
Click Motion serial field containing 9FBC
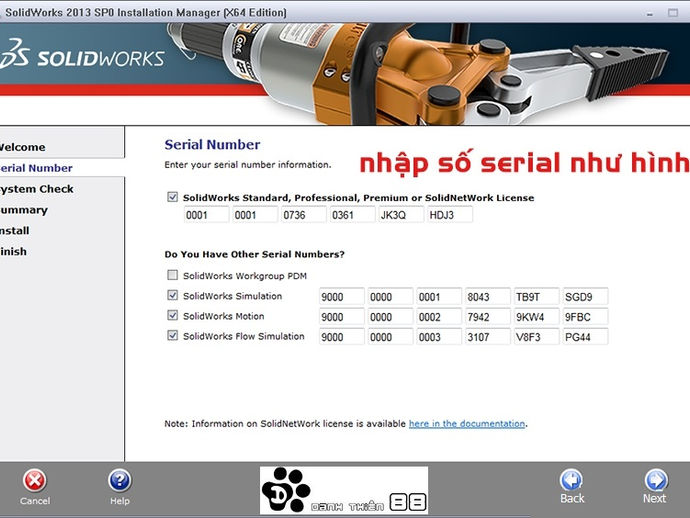pos(585,317)
